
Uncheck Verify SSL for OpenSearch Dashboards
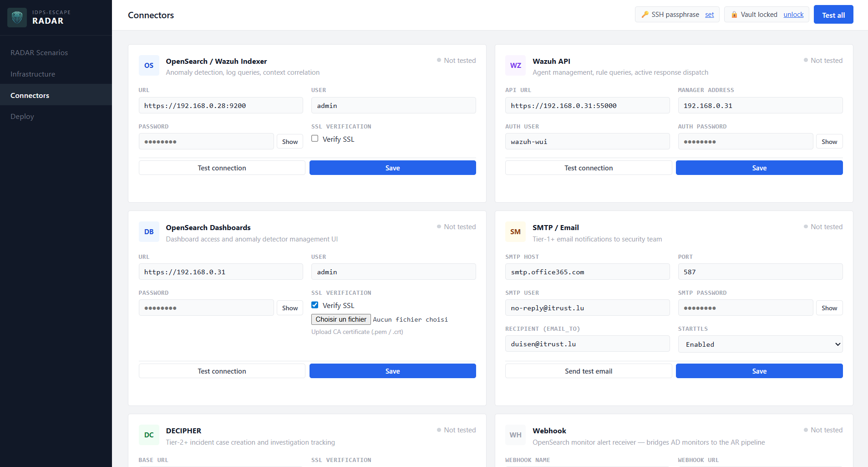pos(315,305)
